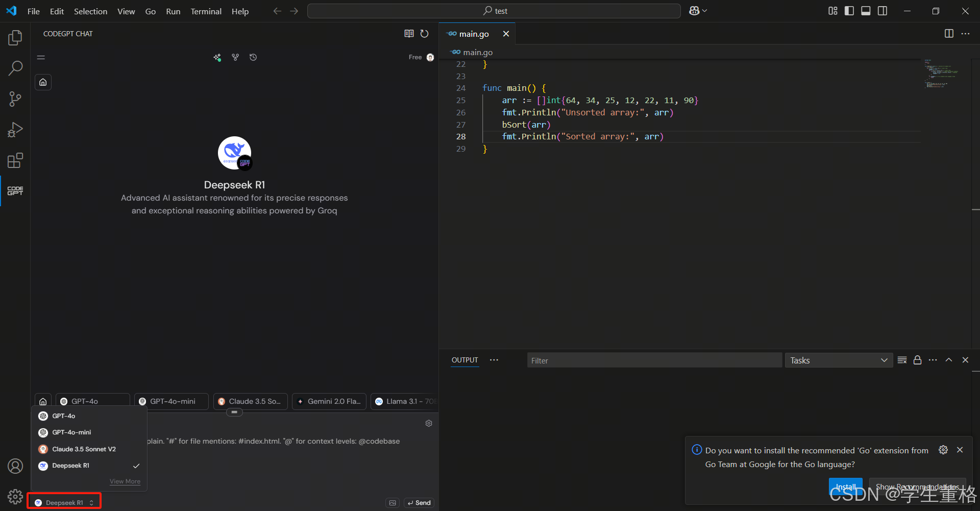
Task: Open the Selection menu
Action: click(x=90, y=11)
